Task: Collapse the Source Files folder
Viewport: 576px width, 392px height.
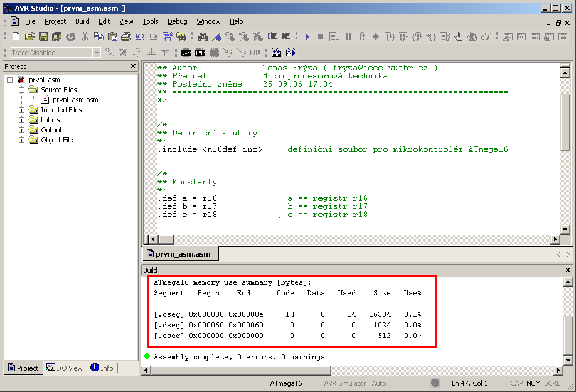Action: pos(22,90)
